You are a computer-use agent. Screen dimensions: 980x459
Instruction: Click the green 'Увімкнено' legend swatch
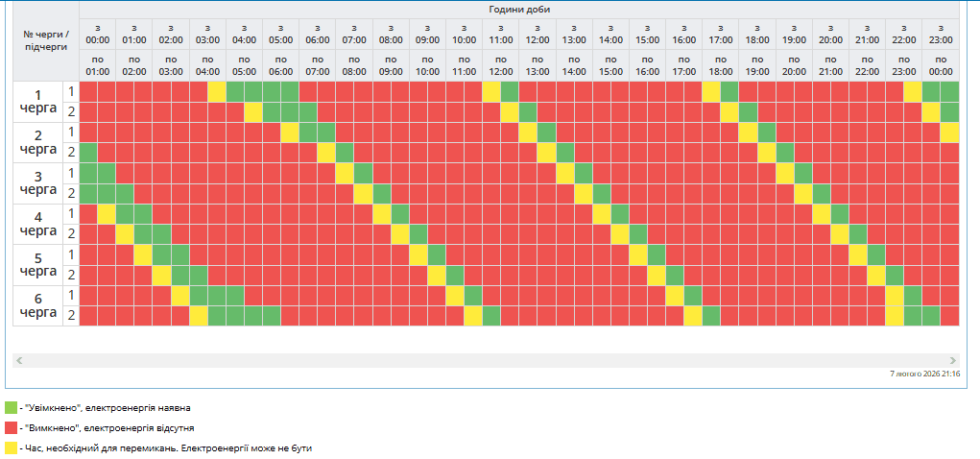12,408
